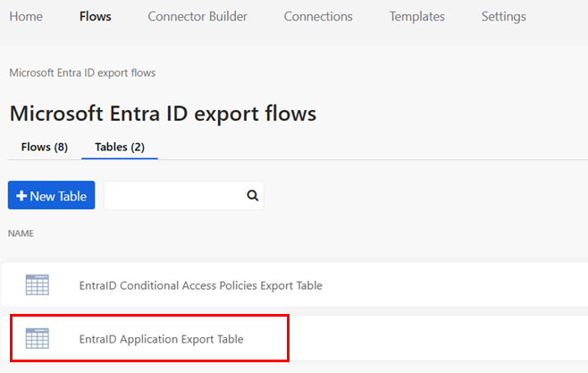Open Settings in the navigation bar
The height and width of the screenshot is (373, 588).
503,16
